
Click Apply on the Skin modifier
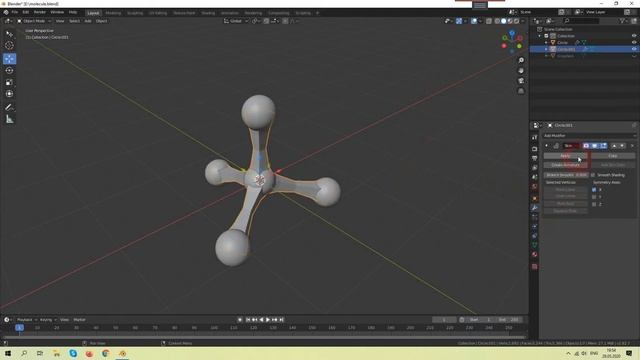tap(566, 156)
